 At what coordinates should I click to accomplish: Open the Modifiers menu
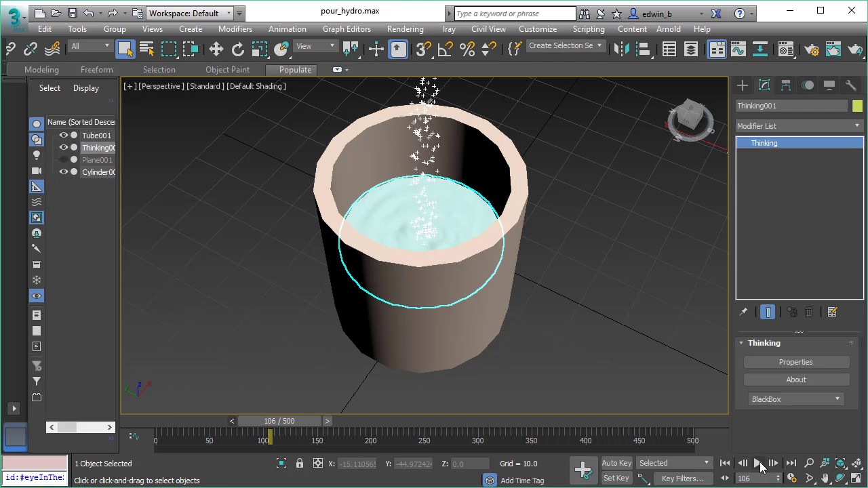(235, 29)
